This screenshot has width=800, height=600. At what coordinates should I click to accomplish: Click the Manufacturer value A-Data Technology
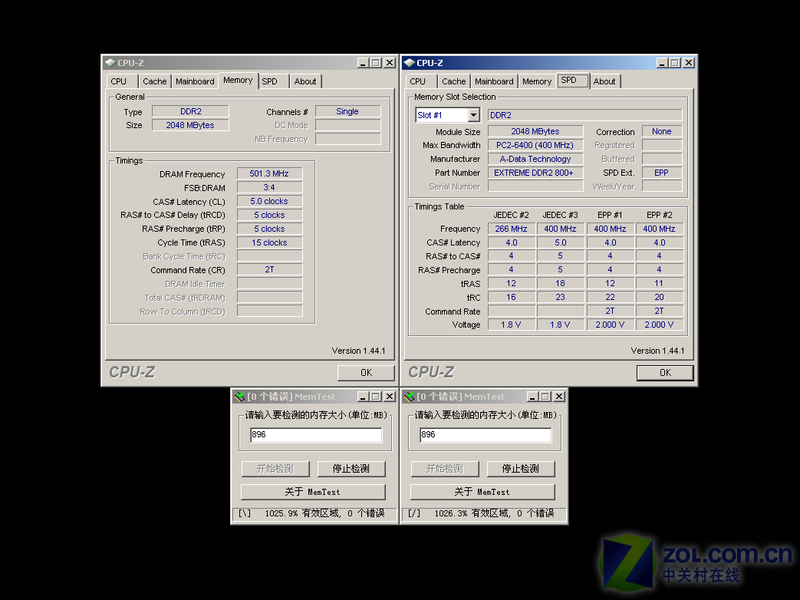click(535, 159)
